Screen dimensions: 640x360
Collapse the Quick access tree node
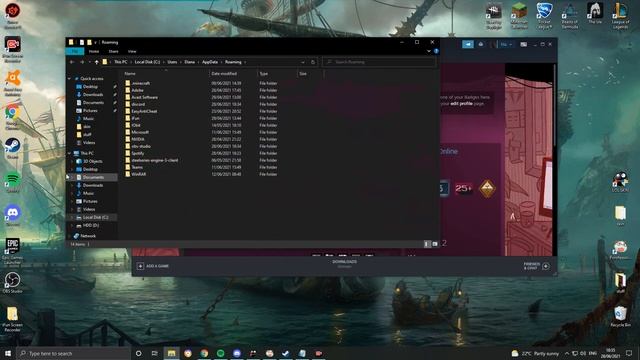click(69, 79)
